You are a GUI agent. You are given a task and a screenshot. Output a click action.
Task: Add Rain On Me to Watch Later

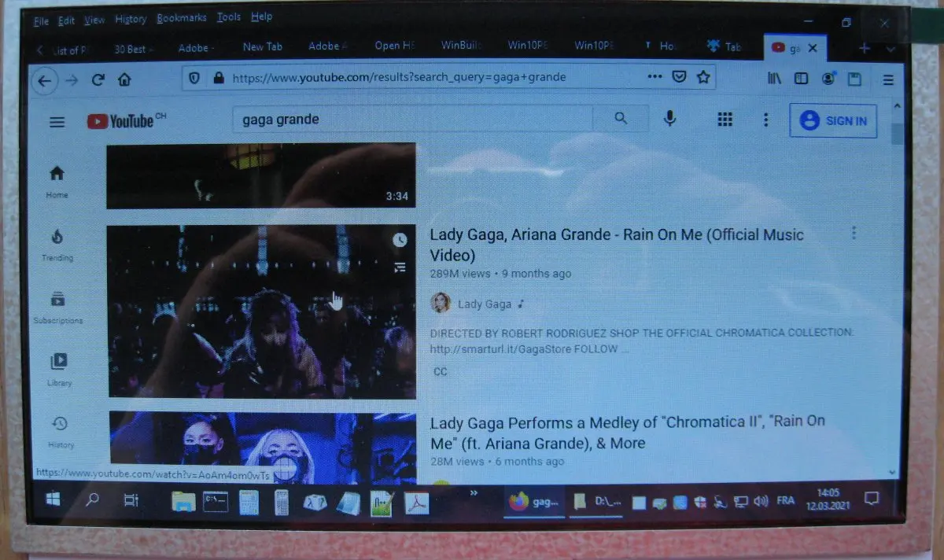400,240
